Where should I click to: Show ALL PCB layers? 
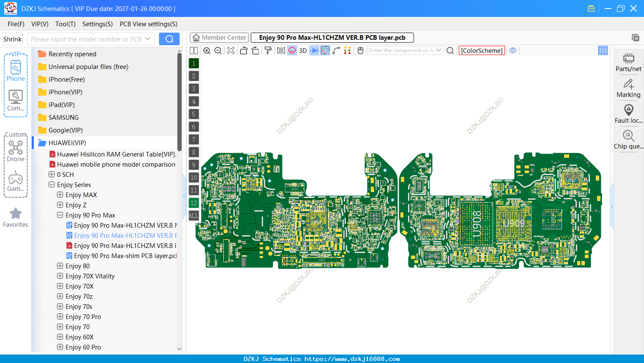[x=194, y=216]
